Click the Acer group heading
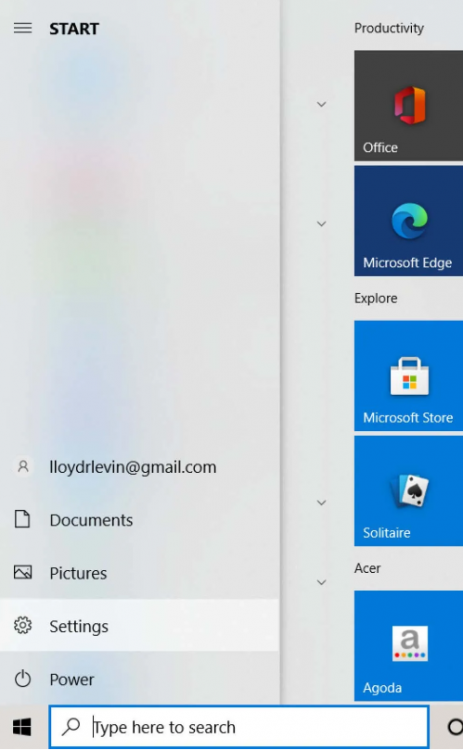The image size is (463, 750). (367, 568)
